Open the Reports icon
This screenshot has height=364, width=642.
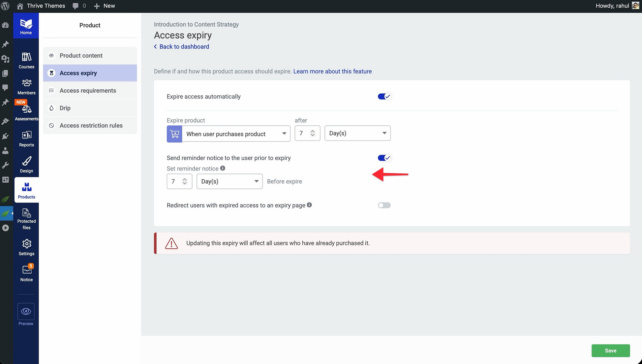point(26,135)
